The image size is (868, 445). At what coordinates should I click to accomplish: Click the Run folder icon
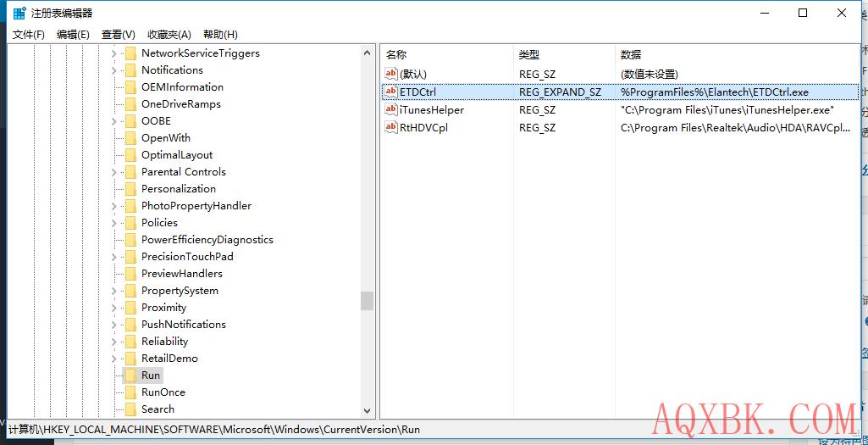[130, 375]
